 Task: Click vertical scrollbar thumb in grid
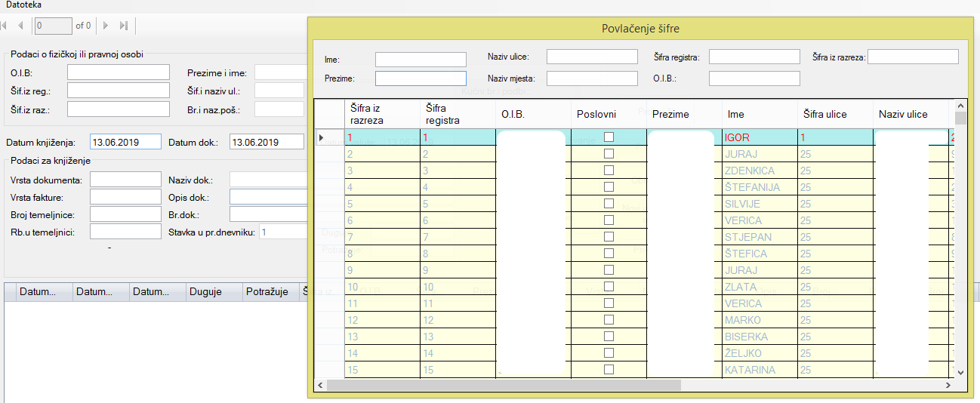click(960, 118)
